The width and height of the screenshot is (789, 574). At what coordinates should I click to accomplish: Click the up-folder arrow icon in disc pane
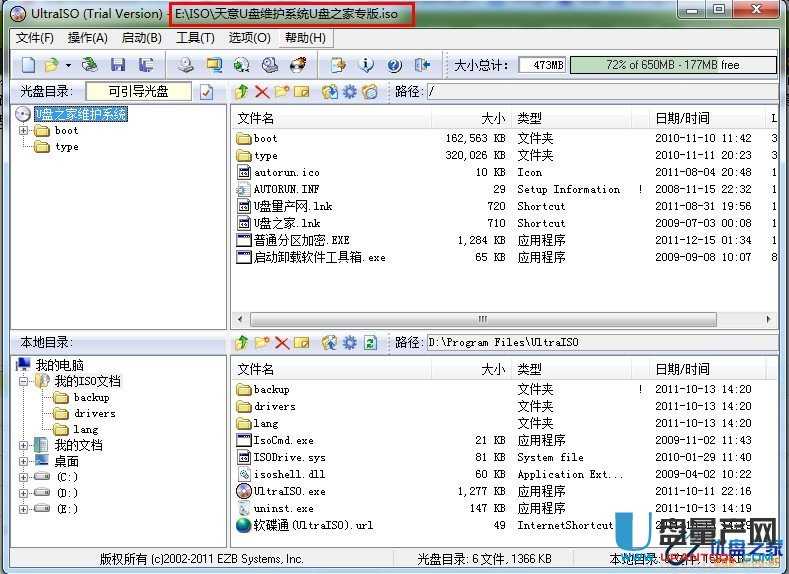point(241,92)
